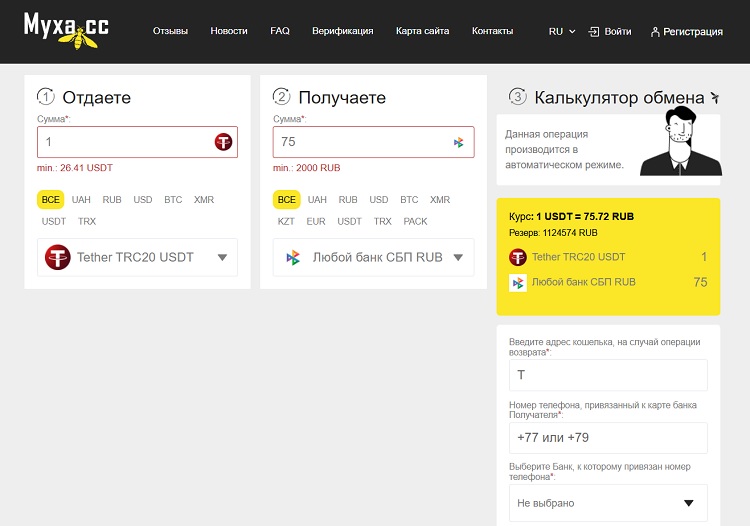Click the login icon next to Войти
The width and height of the screenshot is (750, 526).
pos(594,31)
